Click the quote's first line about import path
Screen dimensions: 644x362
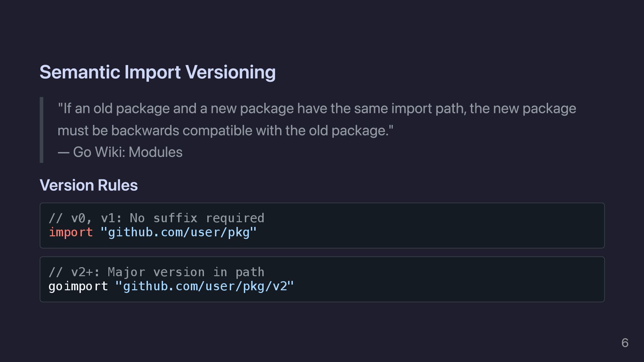tap(317, 109)
